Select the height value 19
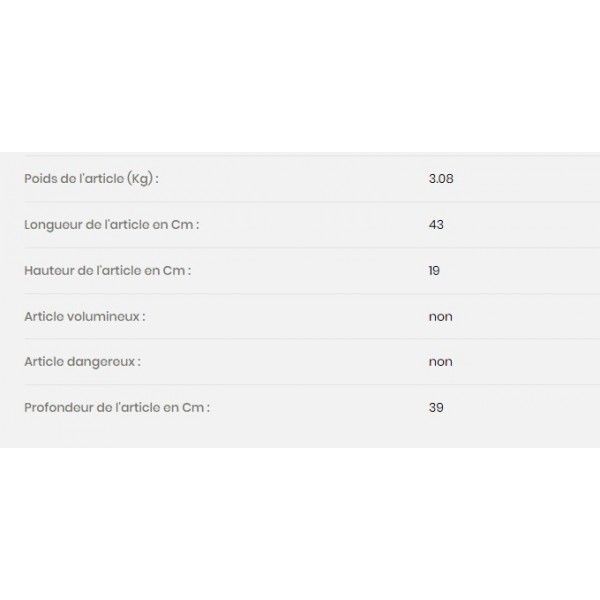 pos(434,271)
